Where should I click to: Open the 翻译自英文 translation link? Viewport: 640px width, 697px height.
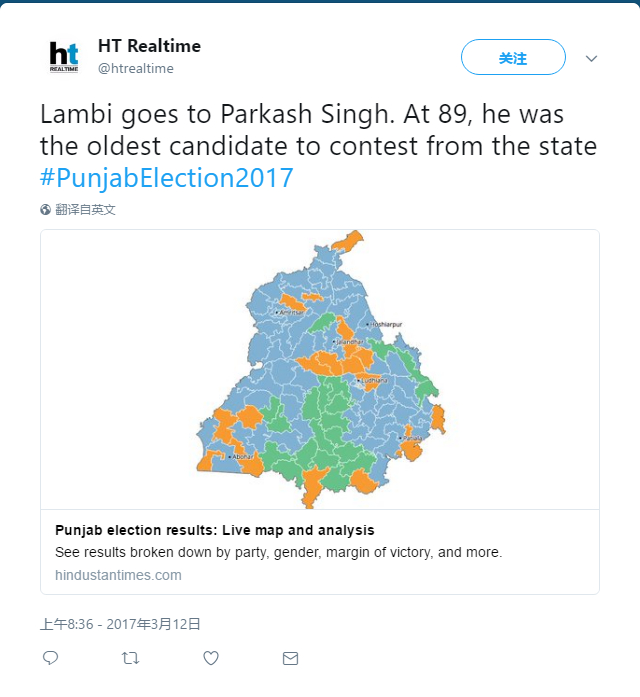(x=86, y=210)
